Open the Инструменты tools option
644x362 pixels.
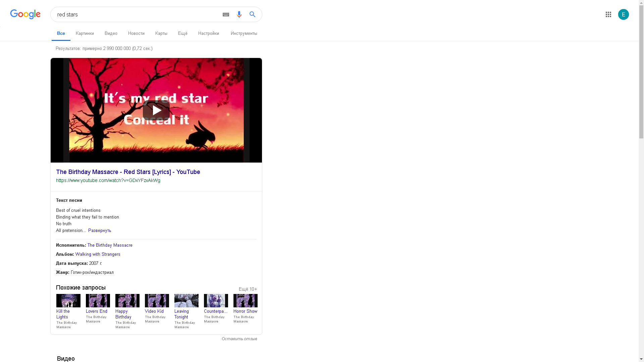point(244,34)
